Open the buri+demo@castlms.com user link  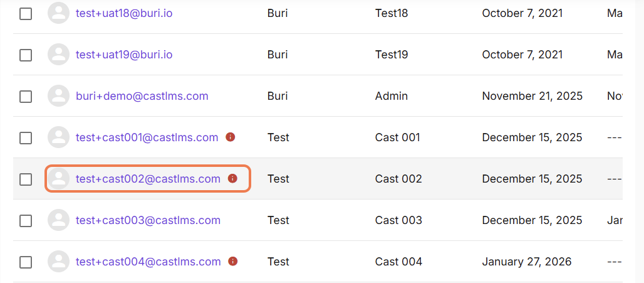pyautogui.click(x=142, y=96)
